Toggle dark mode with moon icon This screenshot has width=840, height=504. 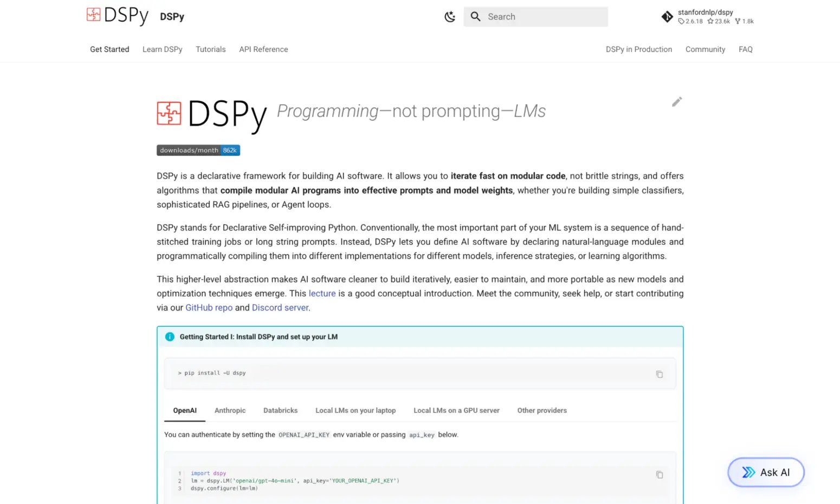[450, 17]
